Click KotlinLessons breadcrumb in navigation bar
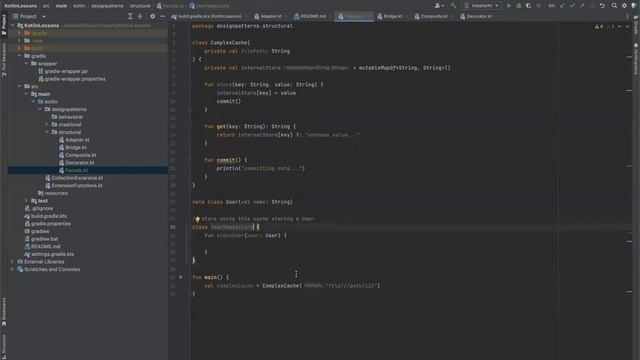The height and width of the screenshot is (360, 640). tap(20, 6)
